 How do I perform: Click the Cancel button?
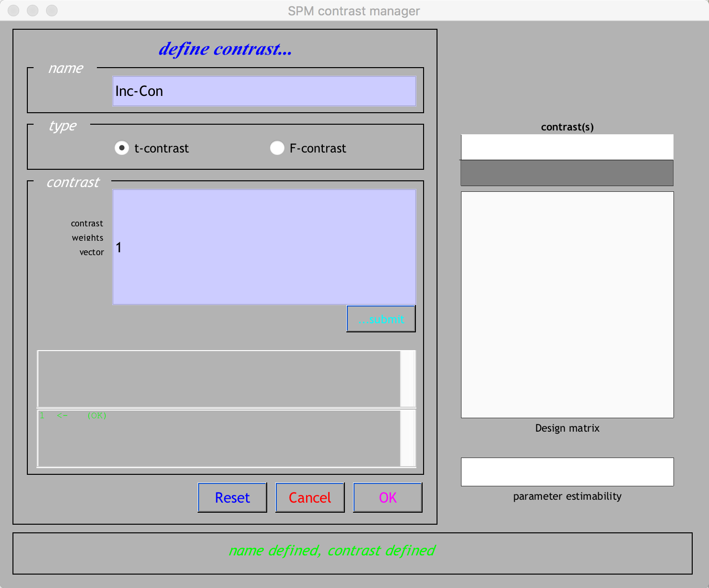[x=310, y=497]
